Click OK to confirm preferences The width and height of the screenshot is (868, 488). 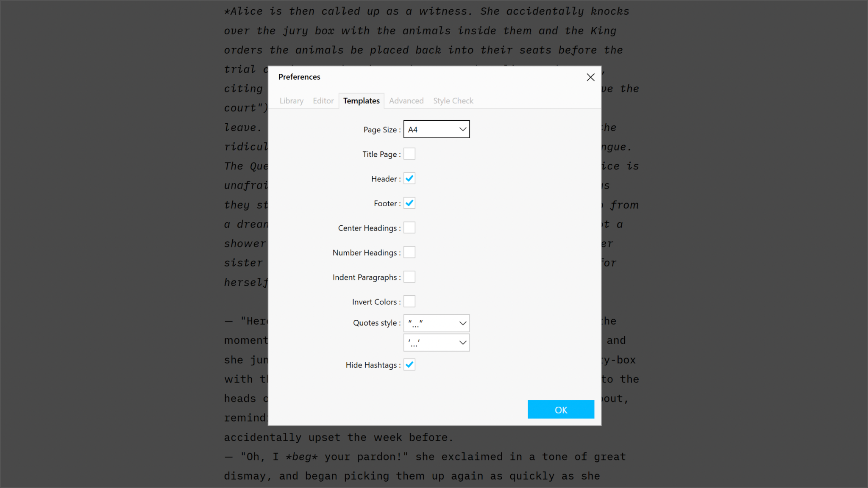[x=561, y=409]
